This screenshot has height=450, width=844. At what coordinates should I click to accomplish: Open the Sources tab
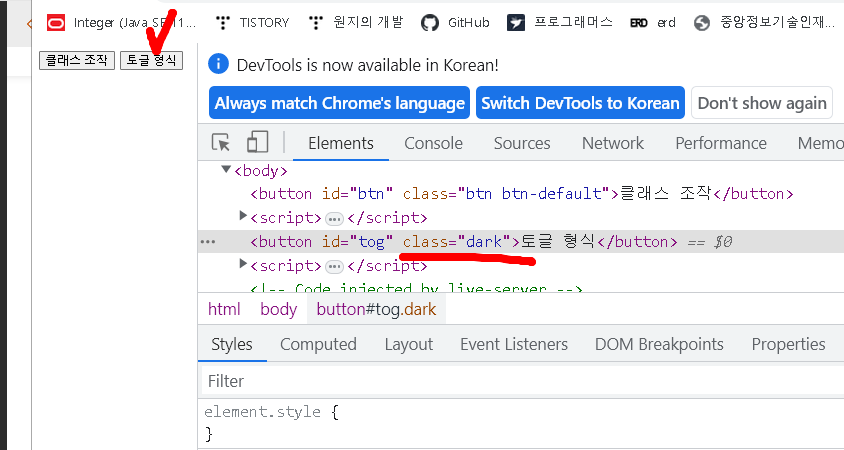coord(522,143)
